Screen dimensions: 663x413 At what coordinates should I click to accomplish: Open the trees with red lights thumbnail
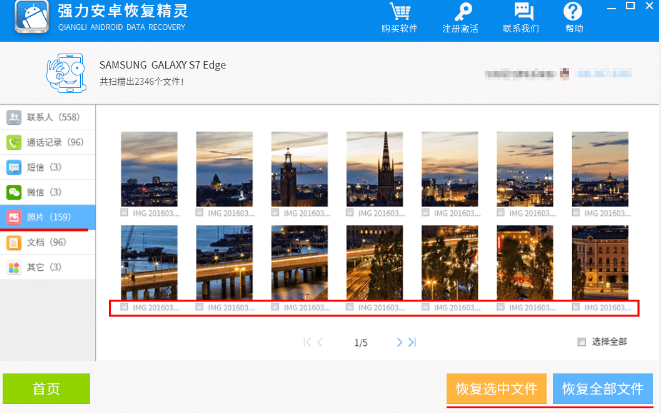[x=525, y=263]
